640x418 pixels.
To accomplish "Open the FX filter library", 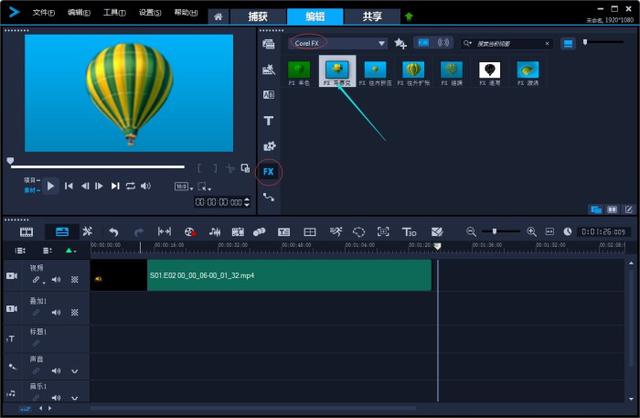I will (269, 172).
